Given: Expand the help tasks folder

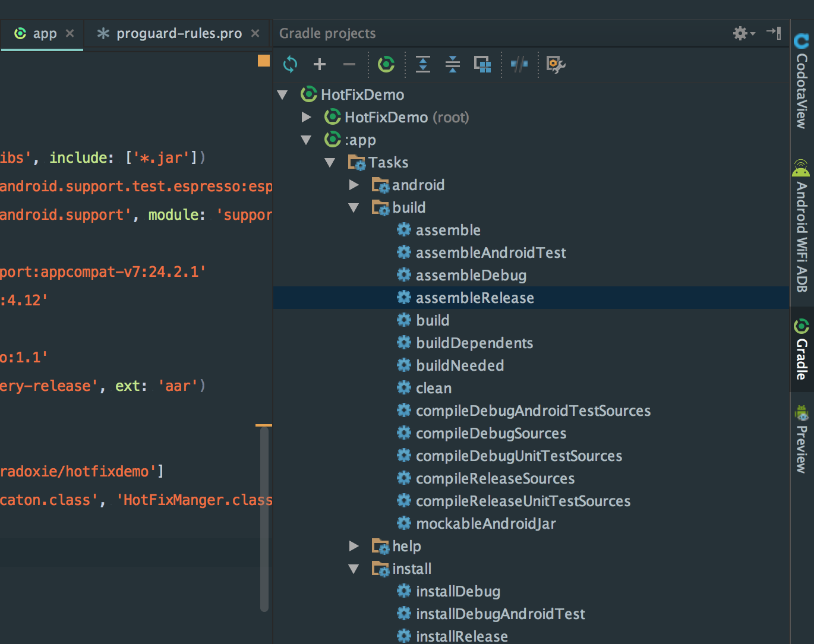Looking at the screenshot, I should [354, 546].
